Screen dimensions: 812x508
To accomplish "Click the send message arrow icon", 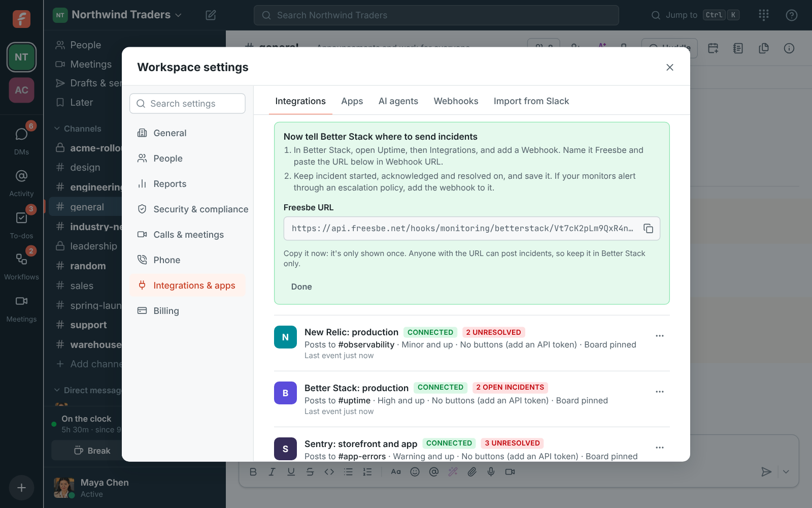I will coord(766,472).
